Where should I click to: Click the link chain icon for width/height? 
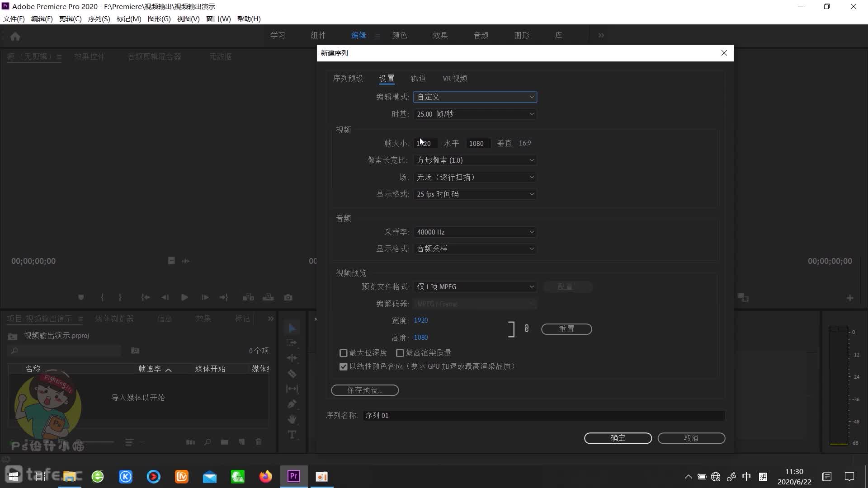click(527, 328)
